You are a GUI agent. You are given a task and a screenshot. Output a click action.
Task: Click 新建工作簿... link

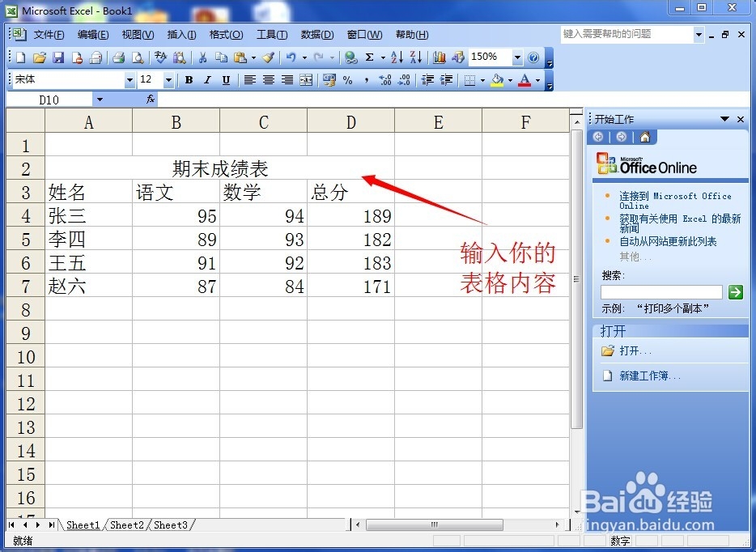coord(649,376)
